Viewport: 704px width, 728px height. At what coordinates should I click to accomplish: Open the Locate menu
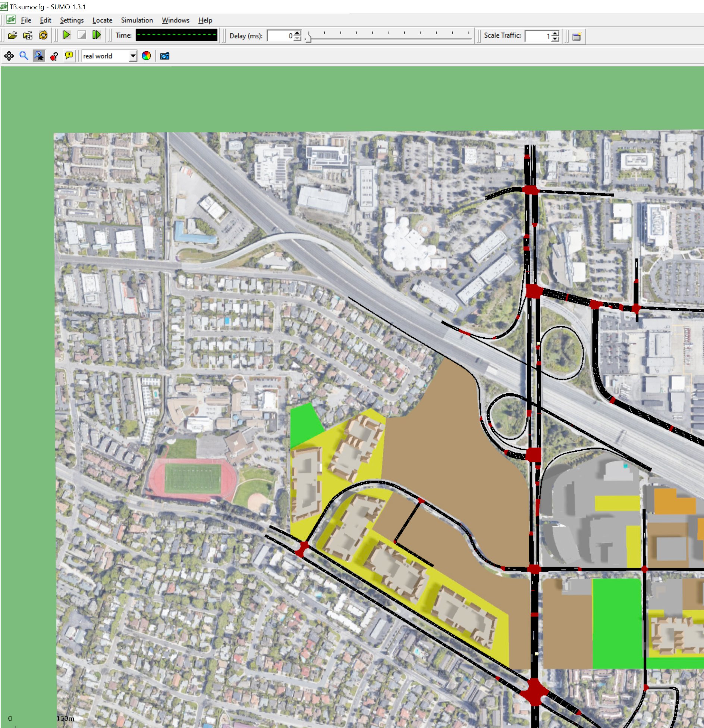[x=102, y=20]
